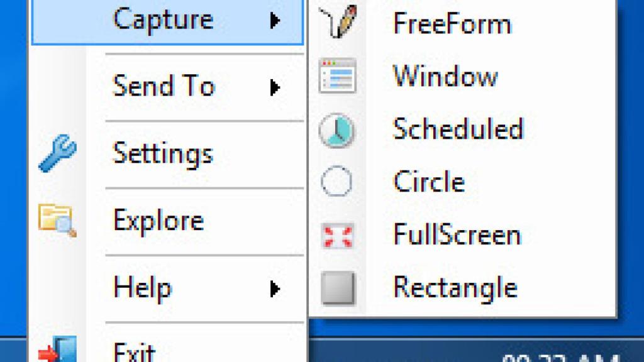The image size is (644, 362).
Task: Click the Exit door icon
Action: tap(58, 351)
